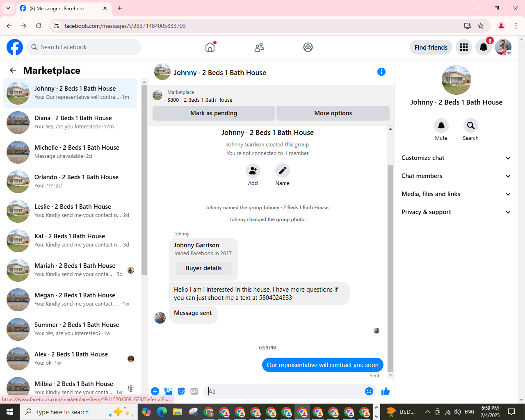The height and width of the screenshot is (420, 525).
Task: Click the Mark as pending button
Action: pyautogui.click(x=214, y=113)
